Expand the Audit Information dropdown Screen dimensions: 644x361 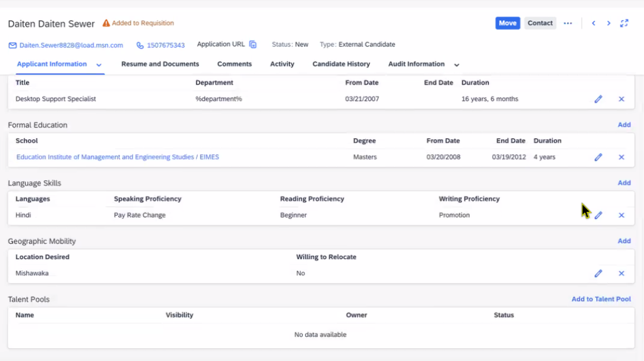[x=456, y=64]
